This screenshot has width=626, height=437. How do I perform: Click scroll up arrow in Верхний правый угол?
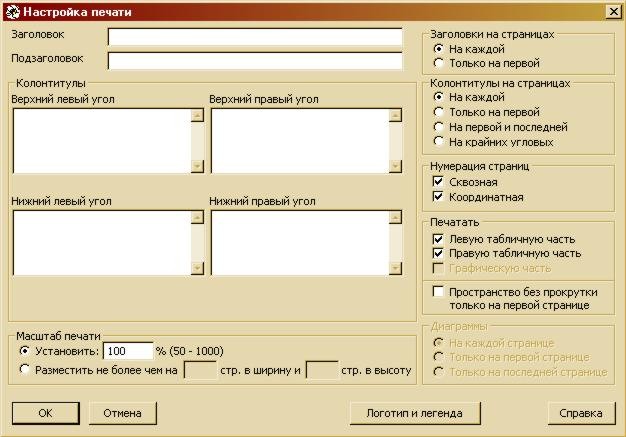[395, 115]
